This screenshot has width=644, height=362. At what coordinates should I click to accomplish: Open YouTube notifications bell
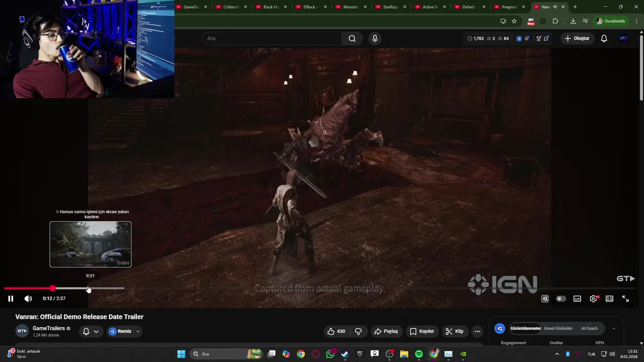(x=604, y=39)
